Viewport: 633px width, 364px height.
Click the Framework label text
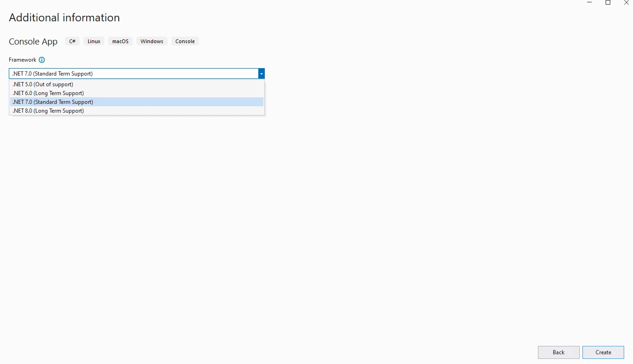pos(22,60)
